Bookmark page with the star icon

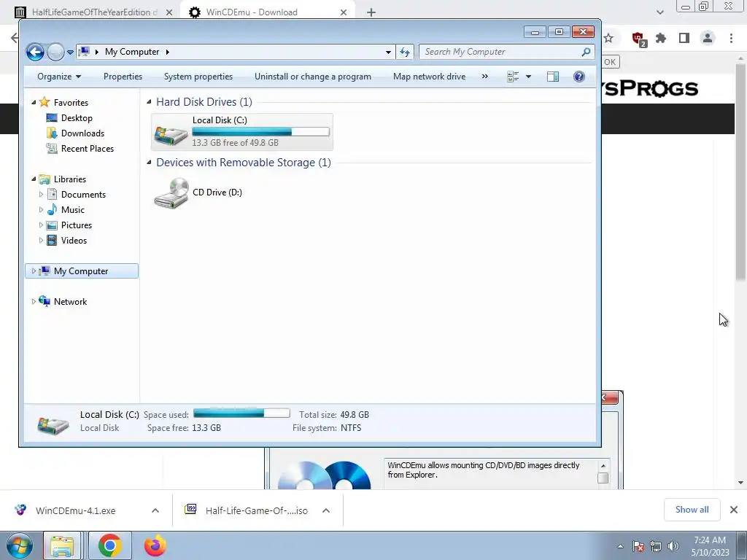(x=608, y=38)
